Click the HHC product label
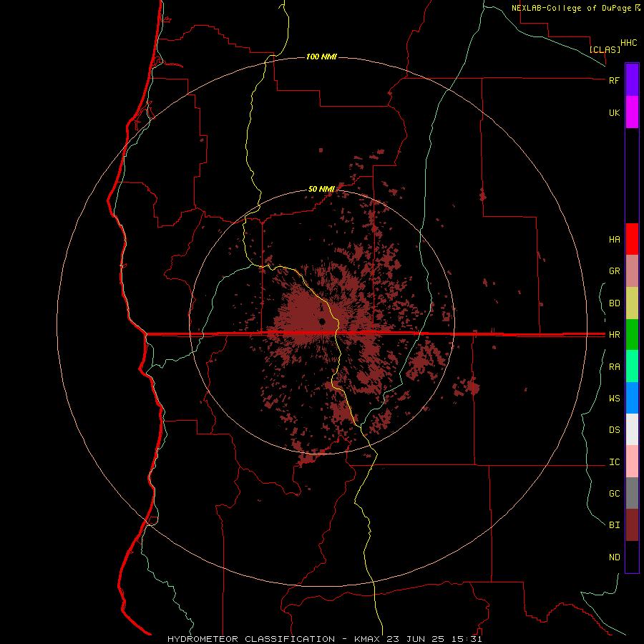The height and width of the screenshot is (644, 644). (x=628, y=43)
